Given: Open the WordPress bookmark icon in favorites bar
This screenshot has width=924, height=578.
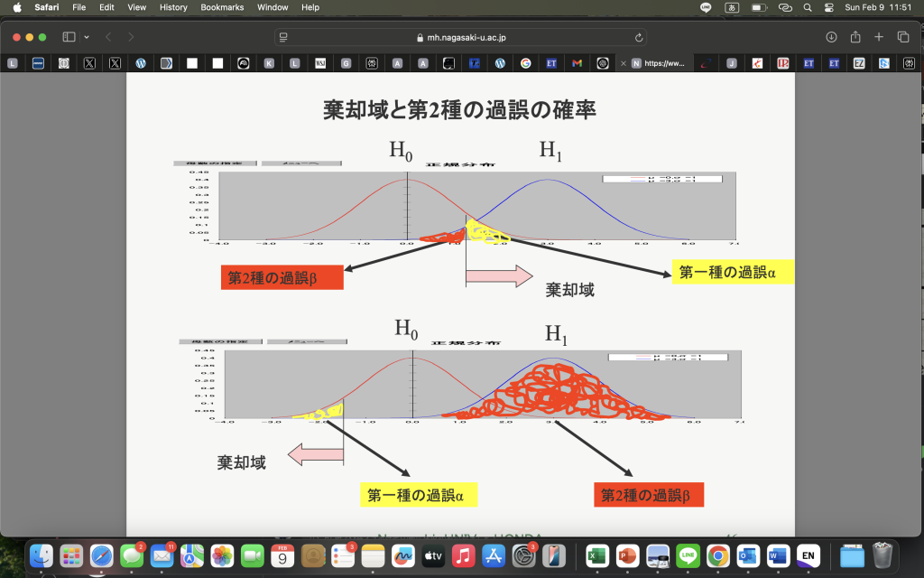Looking at the screenshot, I should 141,63.
